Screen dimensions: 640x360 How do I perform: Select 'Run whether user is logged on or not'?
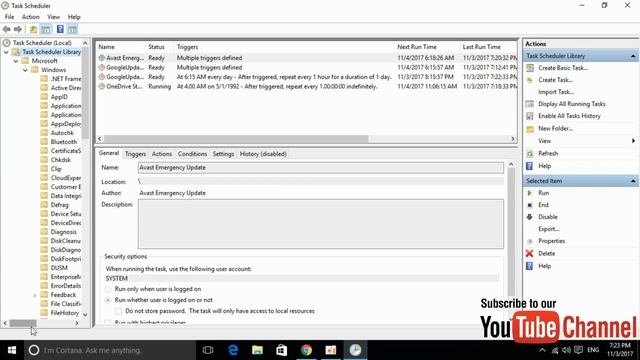click(x=108, y=300)
